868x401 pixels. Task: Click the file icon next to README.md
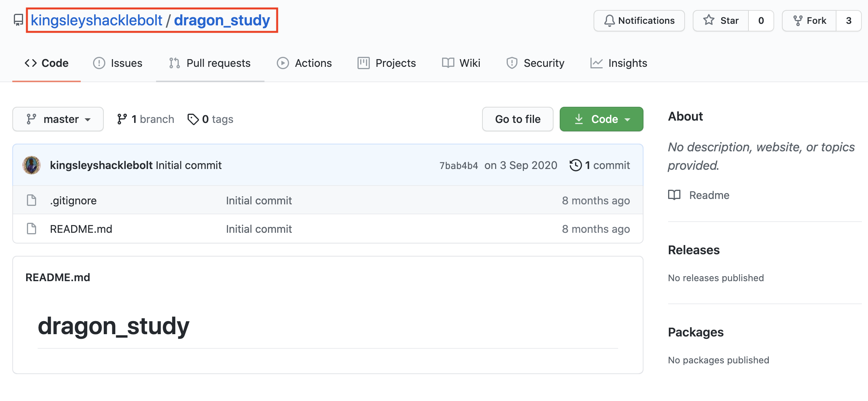click(32, 229)
